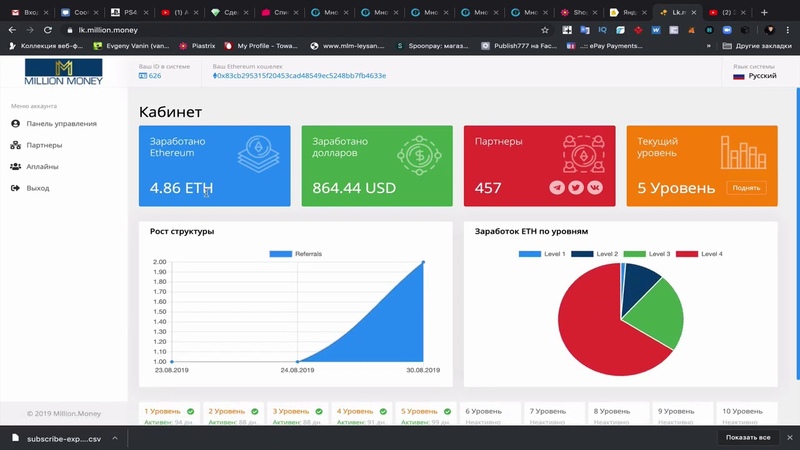800x450 pixels.
Task: Click the ID 626 link in header
Action: click(x=150, y=76)
